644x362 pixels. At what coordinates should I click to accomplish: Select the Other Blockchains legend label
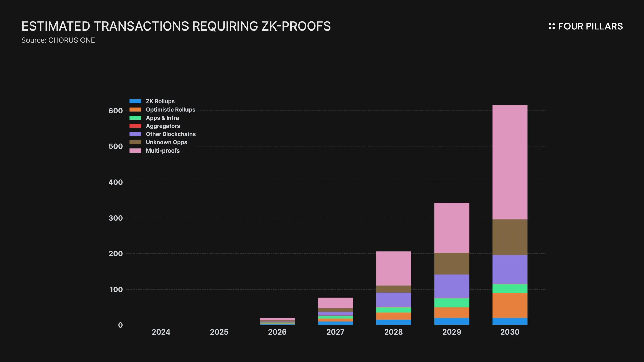170,134
